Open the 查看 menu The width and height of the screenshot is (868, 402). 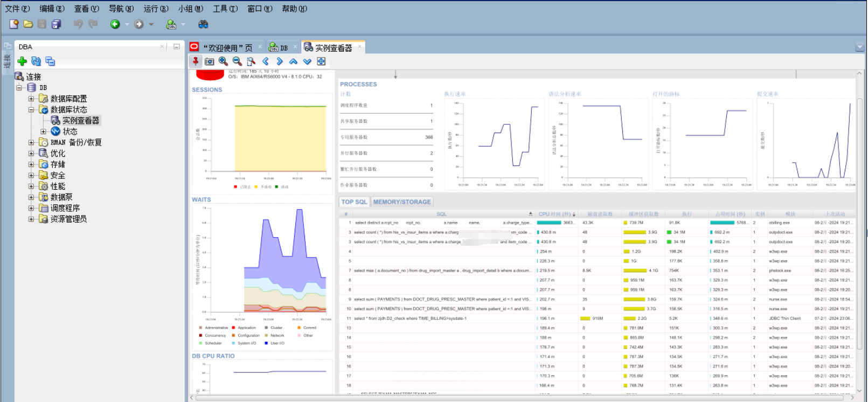tap(86, 9)
